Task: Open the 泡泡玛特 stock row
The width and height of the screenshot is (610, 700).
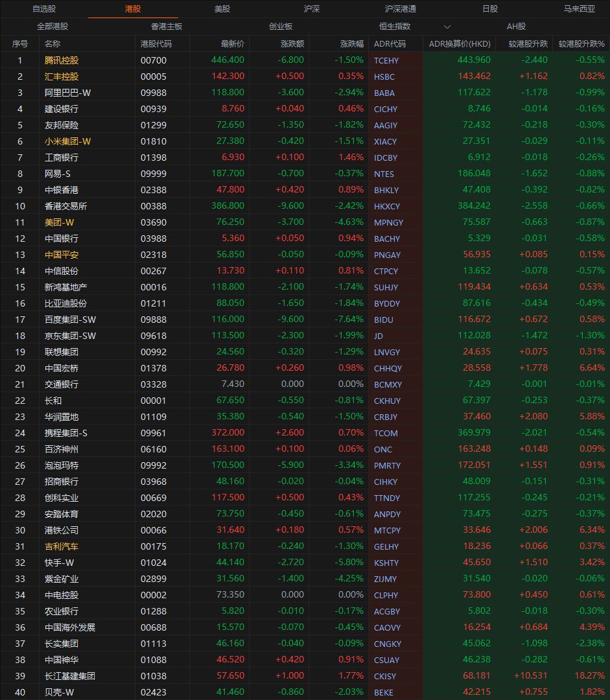Action: [x=305, y=465]
